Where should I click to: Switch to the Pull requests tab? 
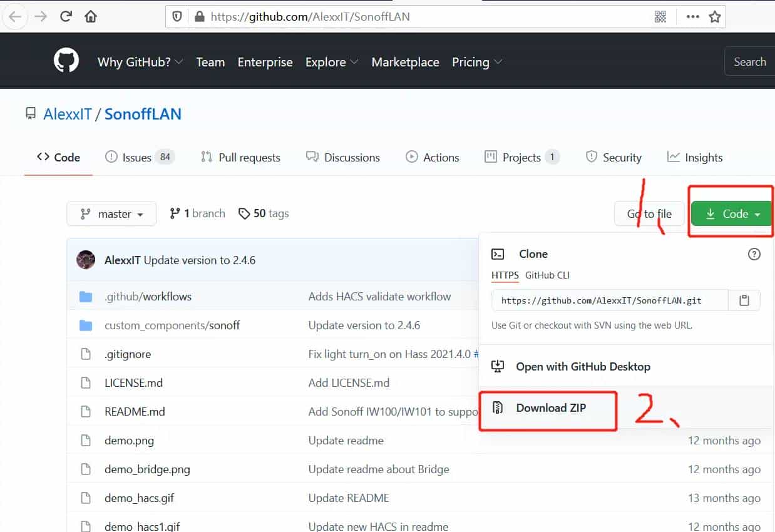240,157
